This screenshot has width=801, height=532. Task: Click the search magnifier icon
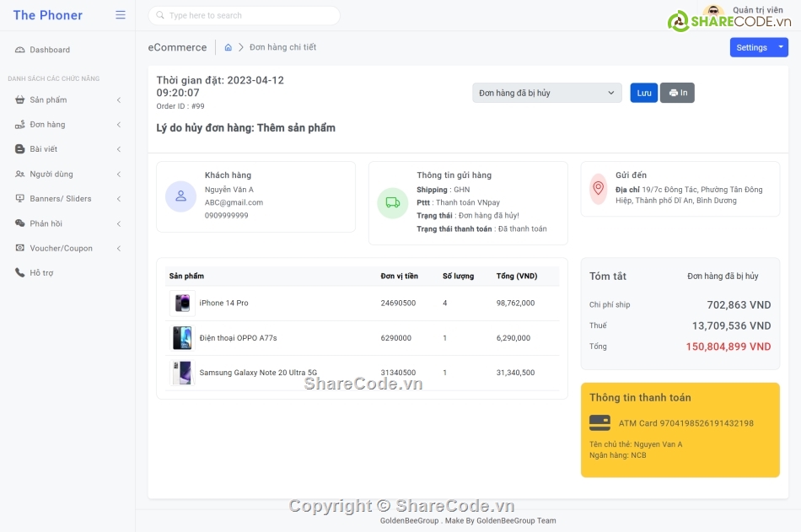(x=160, y=15)
